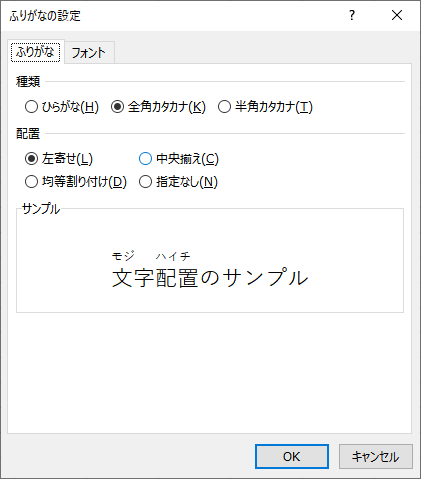Image resolution: width=421 pixels, height=479 pixels.
Task: Choose 中央揃え(C) alignment
Action: [179, 159]
